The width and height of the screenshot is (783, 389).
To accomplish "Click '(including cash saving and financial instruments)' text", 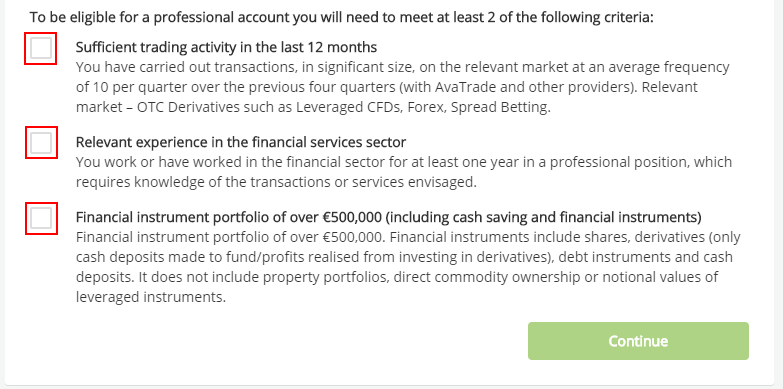I will tap(543, 218).
